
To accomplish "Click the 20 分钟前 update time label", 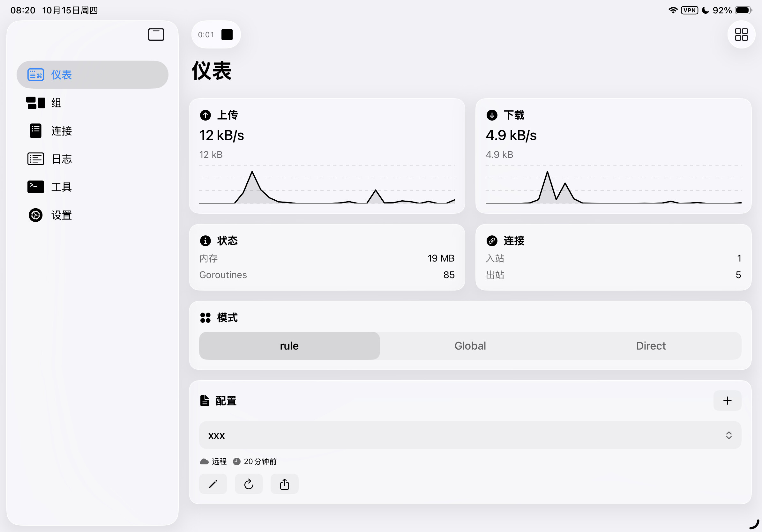I will [255, 462].
